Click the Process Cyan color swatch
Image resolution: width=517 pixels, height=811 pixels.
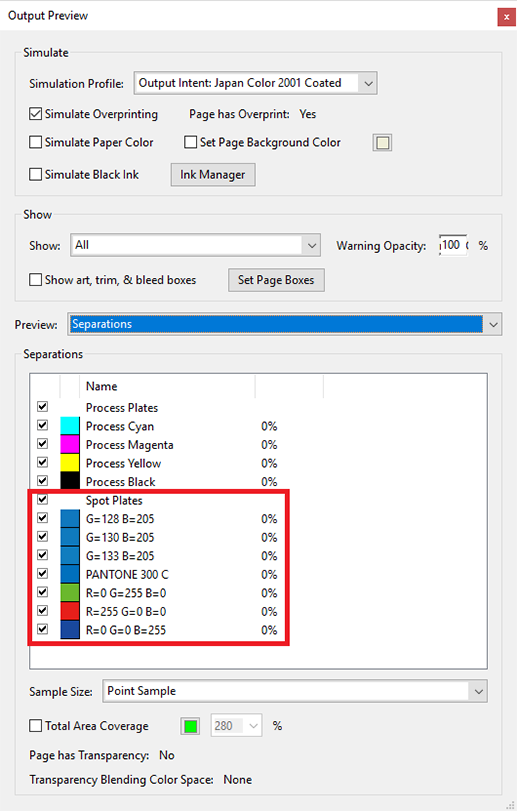(x=70, y=426)
